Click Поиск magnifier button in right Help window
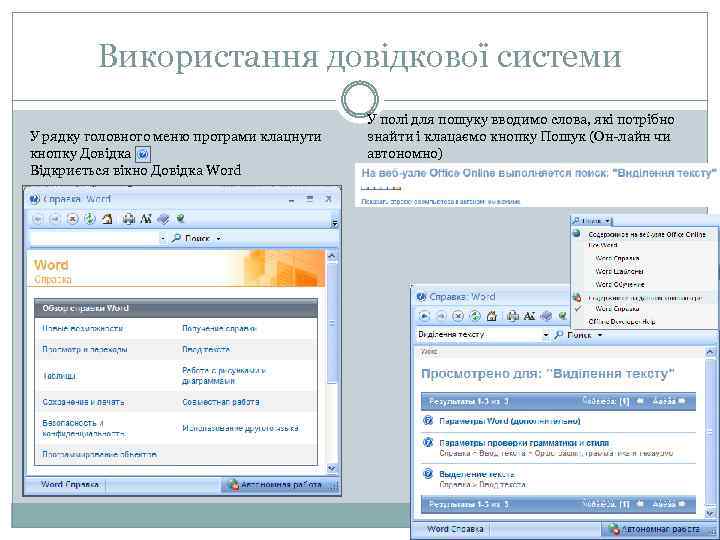This screenshot has height=540, width=720. [x=573, y=335]
